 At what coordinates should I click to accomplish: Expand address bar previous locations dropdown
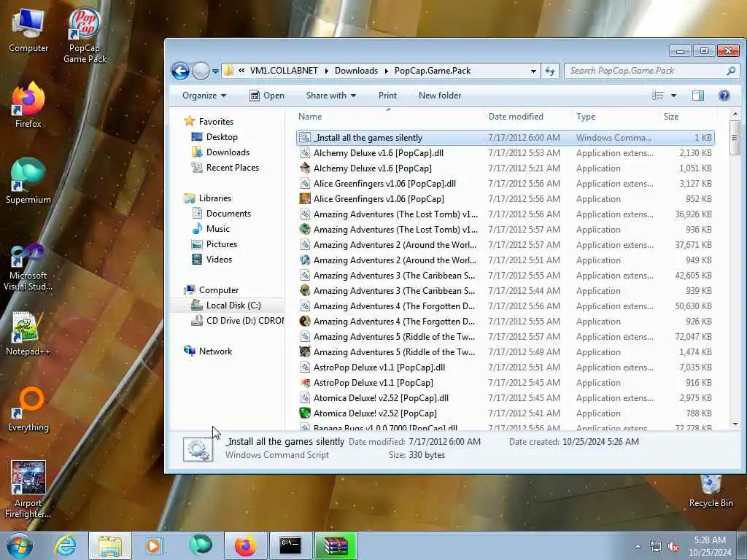pos(533,71)
